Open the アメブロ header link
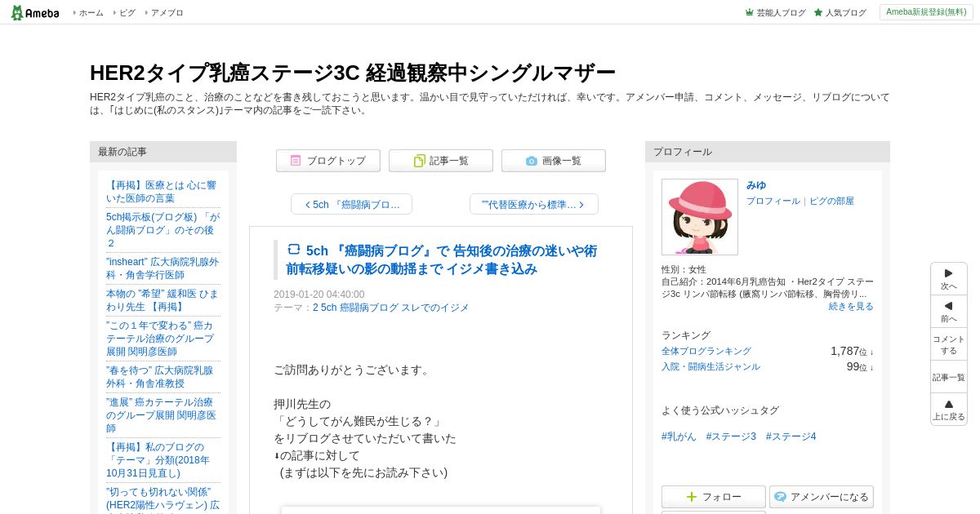This screenshot has height=514, width=980. (x=167, y=13)
